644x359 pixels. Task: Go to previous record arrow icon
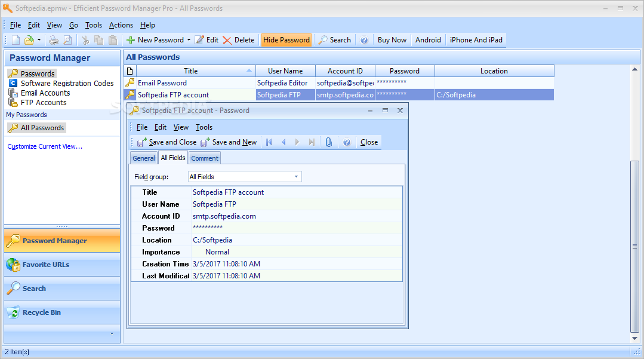point(284,142)
